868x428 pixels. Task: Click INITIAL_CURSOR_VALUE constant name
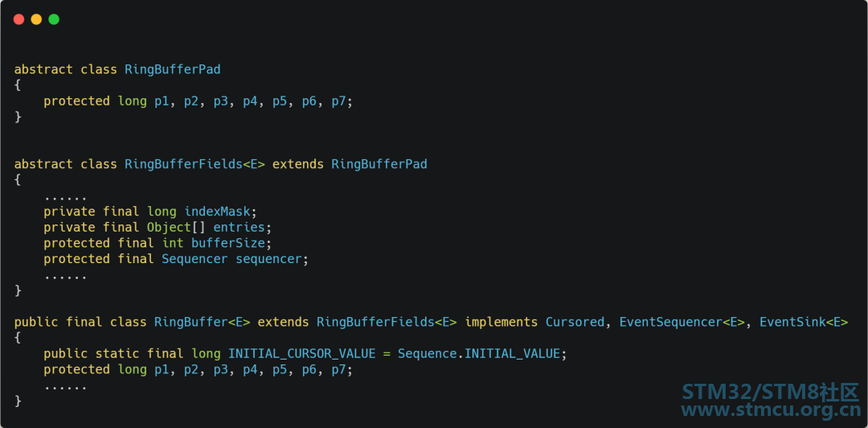pyautogui.click(x=301, y=354)
